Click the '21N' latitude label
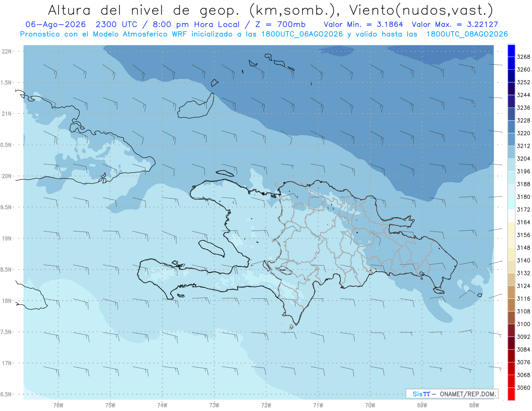This screenshot has height=411, width=532. tap(6, 114)
